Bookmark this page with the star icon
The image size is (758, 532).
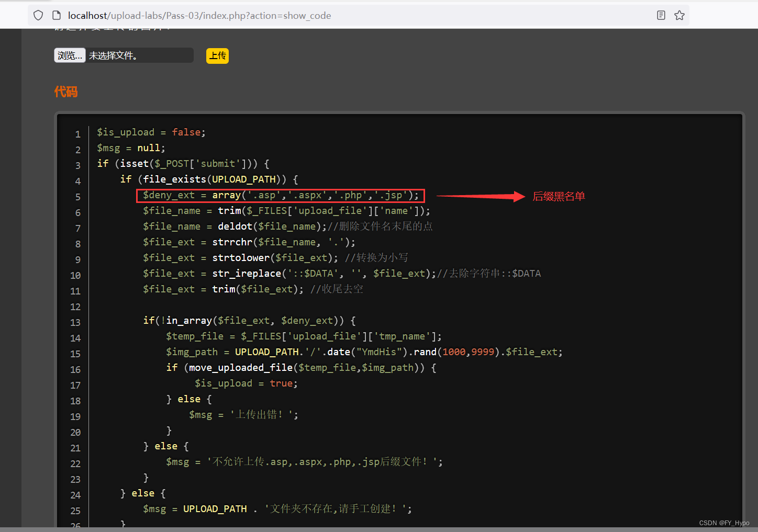(679, 16)
